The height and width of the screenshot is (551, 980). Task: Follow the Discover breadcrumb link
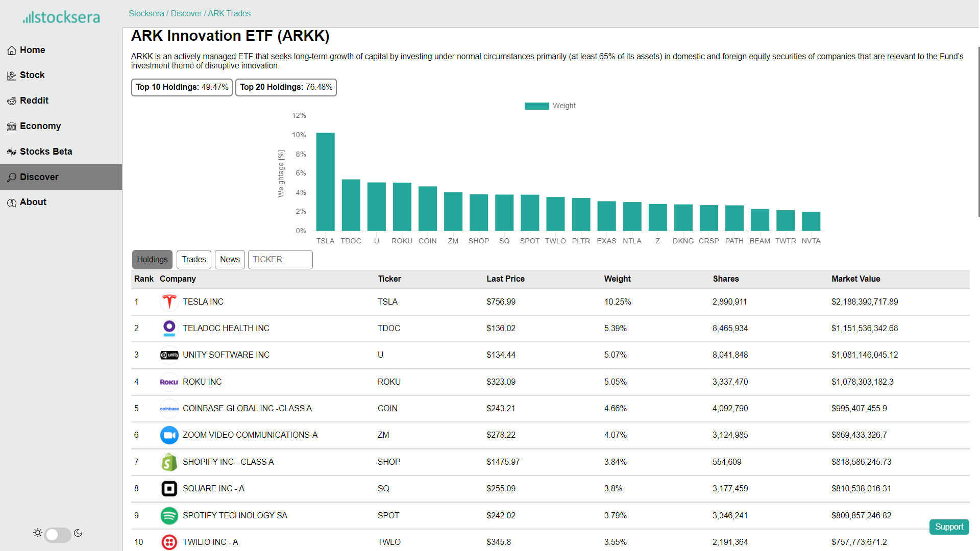pyautogui.click(x=186, y=14)
